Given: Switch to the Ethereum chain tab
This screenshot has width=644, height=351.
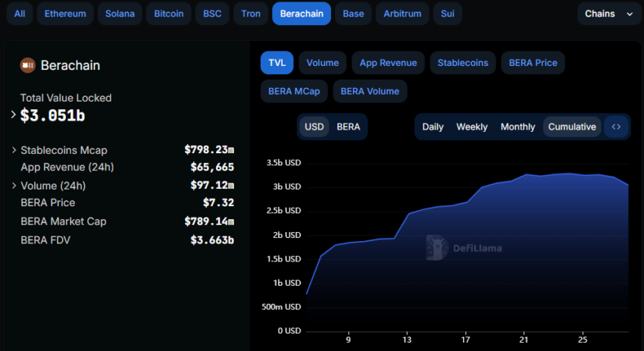Looking at the screenshot, I should coord(65,14).
